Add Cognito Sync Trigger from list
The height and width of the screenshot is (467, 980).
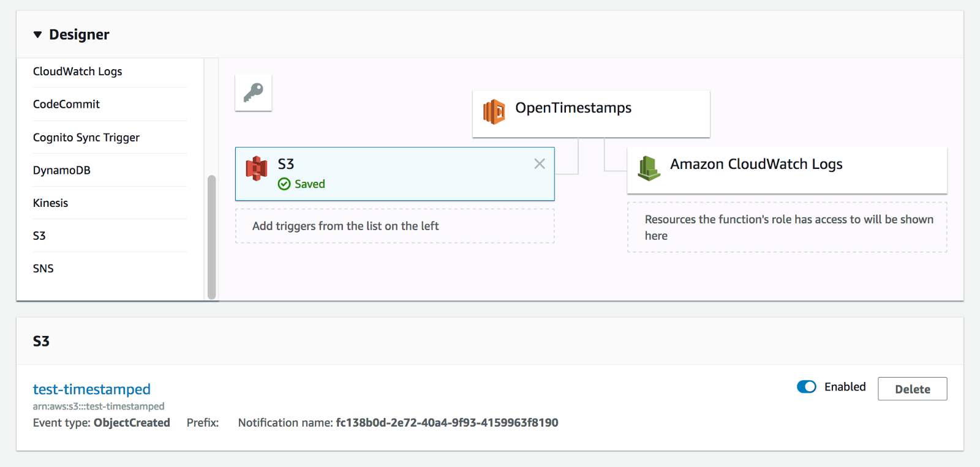point(86,137)
